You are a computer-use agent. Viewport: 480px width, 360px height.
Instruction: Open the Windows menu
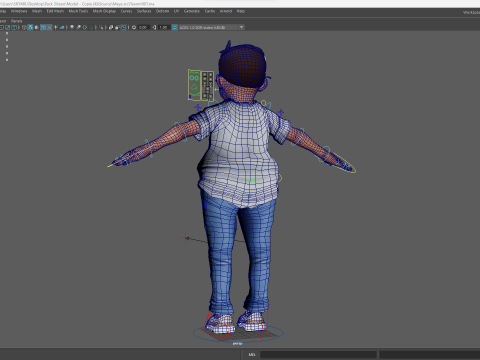(19, 11)
